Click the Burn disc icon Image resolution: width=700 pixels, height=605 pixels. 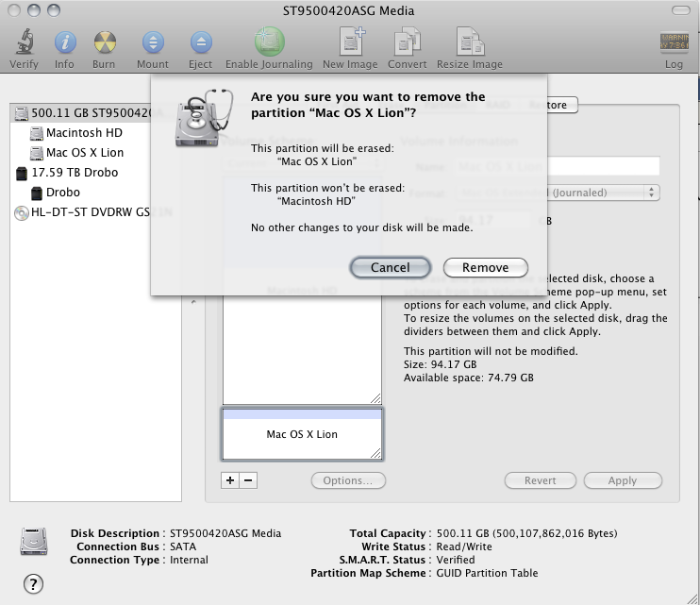pyautogui.click(x=105, y=42)
